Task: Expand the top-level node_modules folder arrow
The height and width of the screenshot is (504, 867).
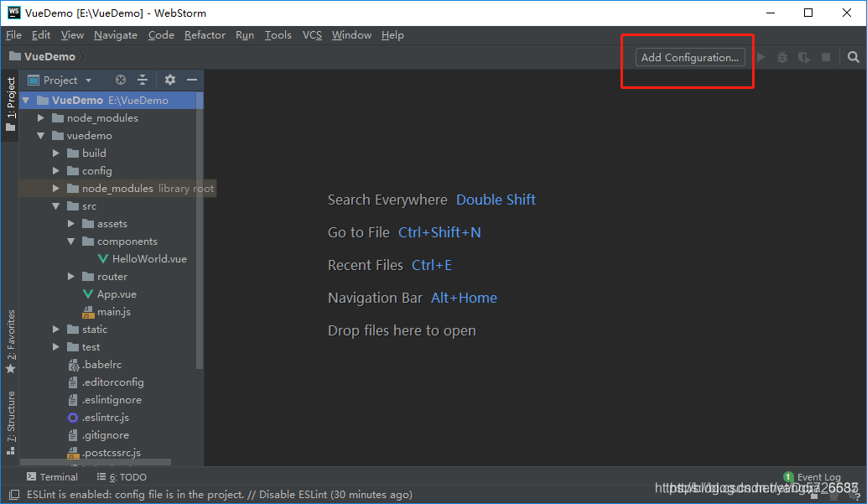Action: pyautogui.click(x=40, y=118)
